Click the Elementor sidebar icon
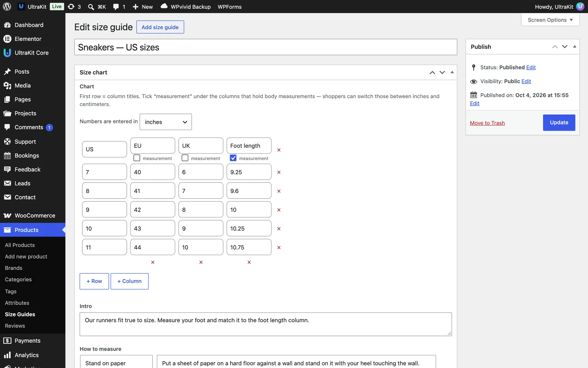588x368 pixels. point(7,39)
